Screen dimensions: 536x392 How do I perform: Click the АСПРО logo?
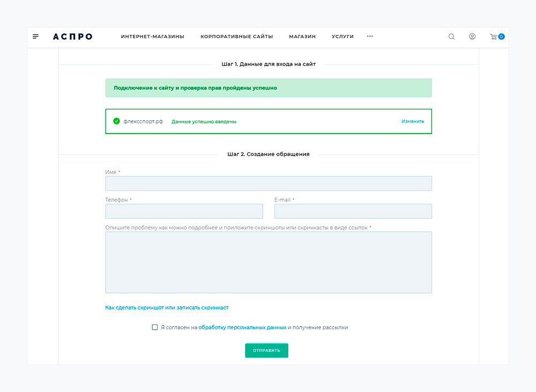(72, 36)
